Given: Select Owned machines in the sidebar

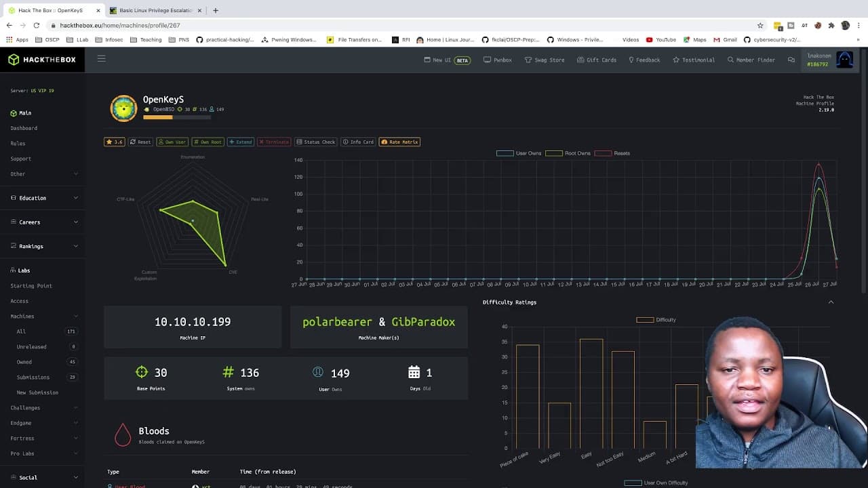Looking at the screenshot, I should 24,362.
